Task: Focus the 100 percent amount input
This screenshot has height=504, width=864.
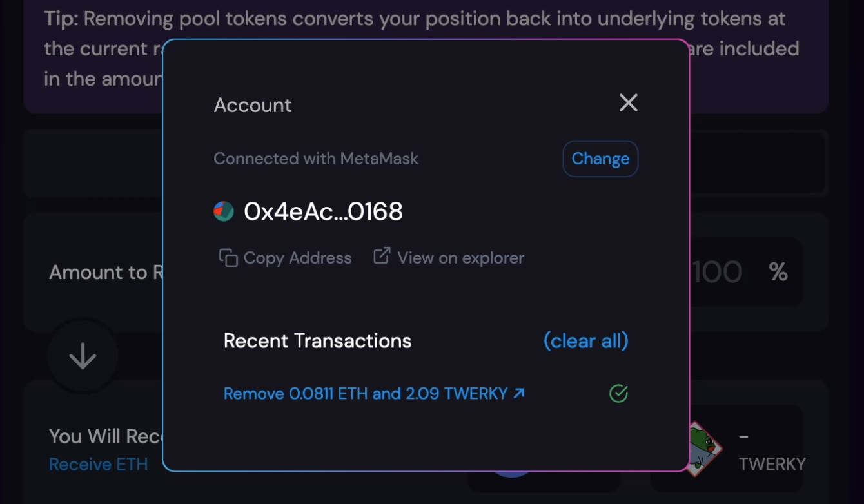Action: point(717,272)
